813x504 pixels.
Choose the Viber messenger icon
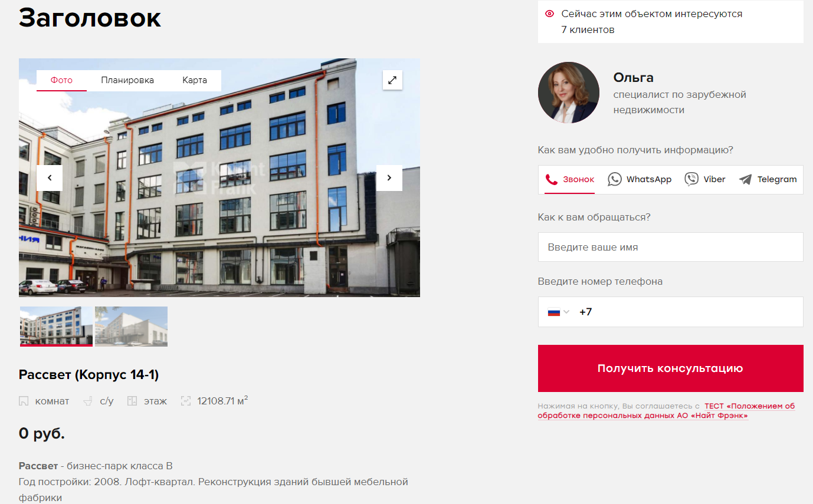[x=691, y=179]
